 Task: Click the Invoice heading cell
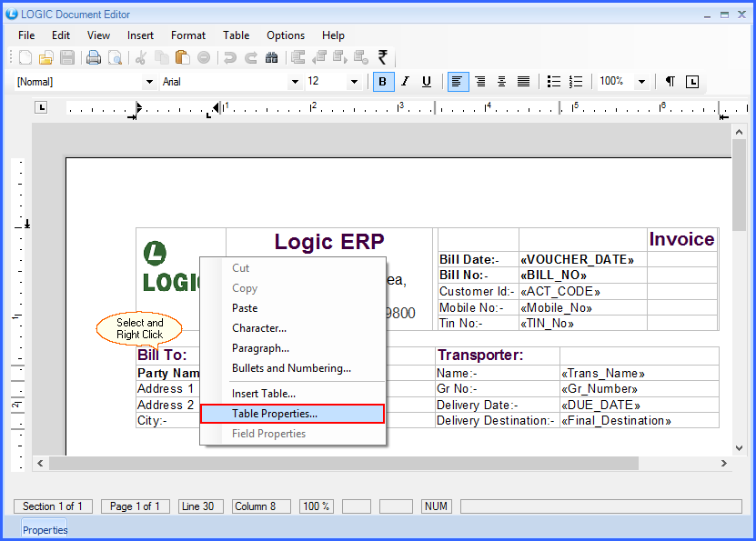click(x=681, y=239)
